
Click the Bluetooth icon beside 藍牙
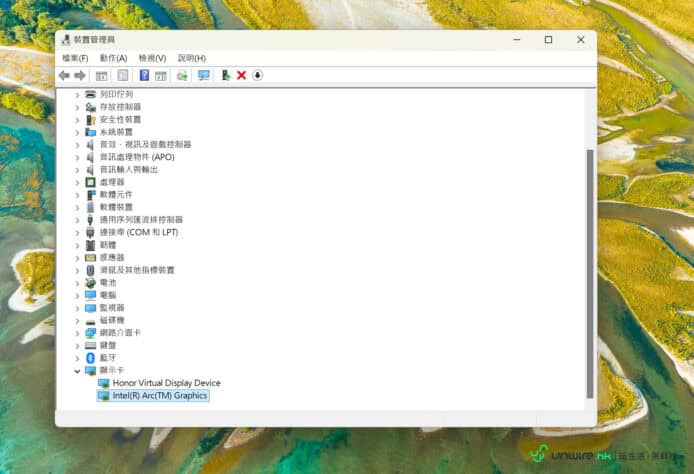pos(90,358)
